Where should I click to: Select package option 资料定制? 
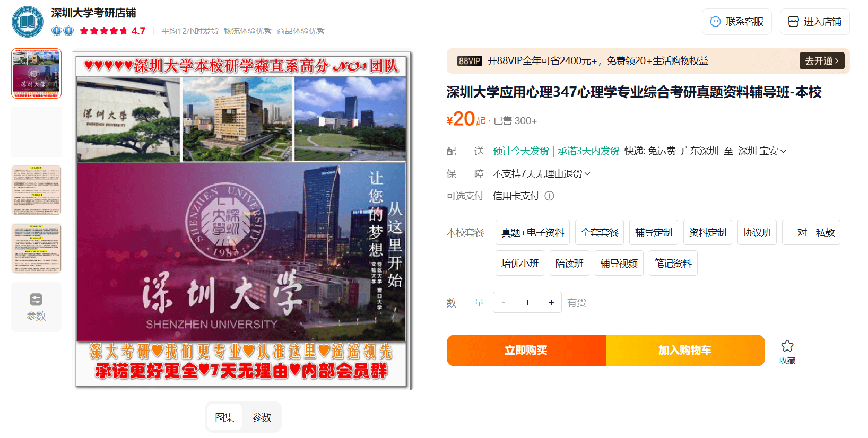(708, 232)
